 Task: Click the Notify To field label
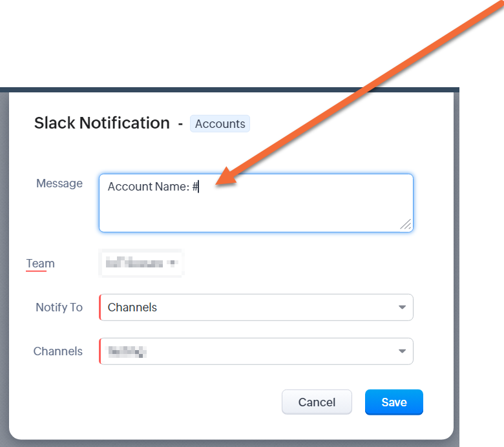click(x=59, y=307)
